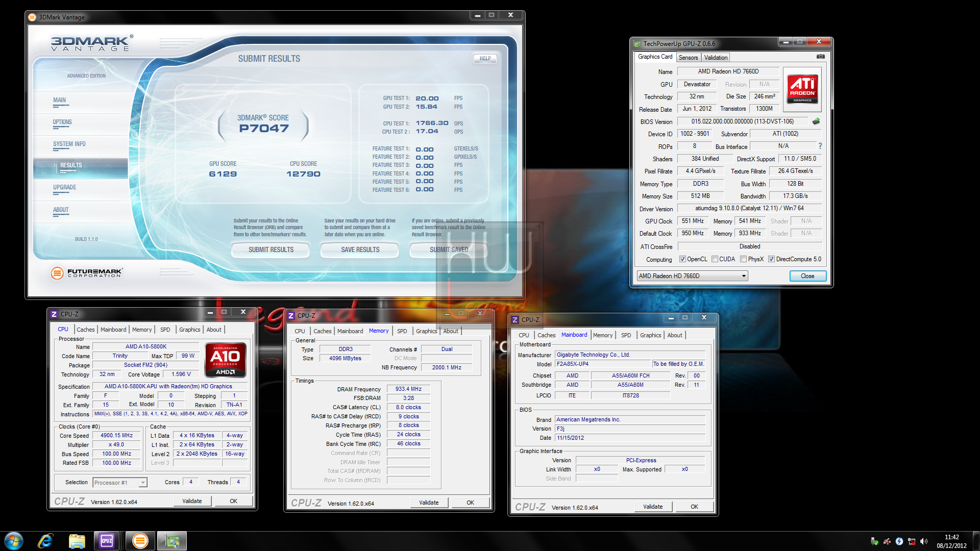Viewport: 980px width, 551px height.
Task: Switch to CPU-Z in the taskbar
Action: tap(107, 541)
